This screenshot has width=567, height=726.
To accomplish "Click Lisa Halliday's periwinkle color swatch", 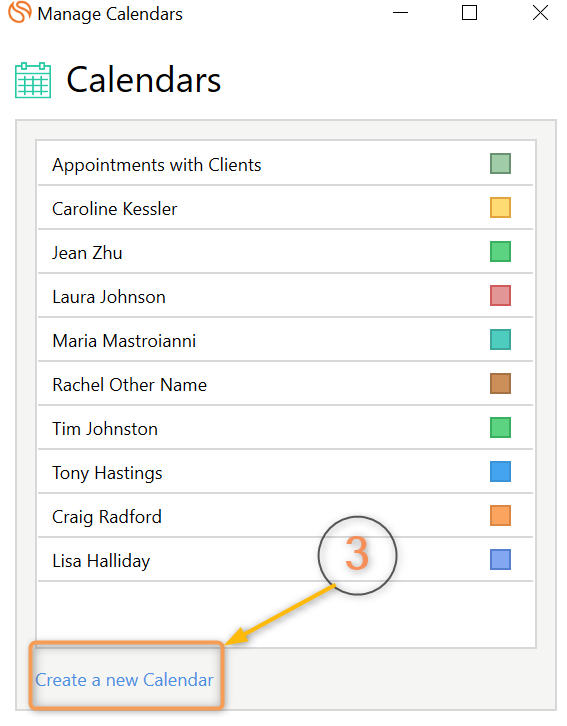I will click(500, 559).
